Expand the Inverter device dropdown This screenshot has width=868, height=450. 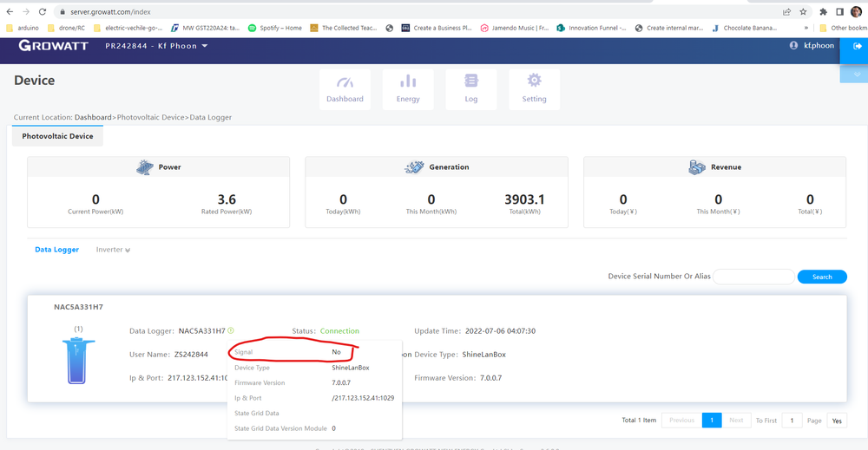(x=114, y=250)
